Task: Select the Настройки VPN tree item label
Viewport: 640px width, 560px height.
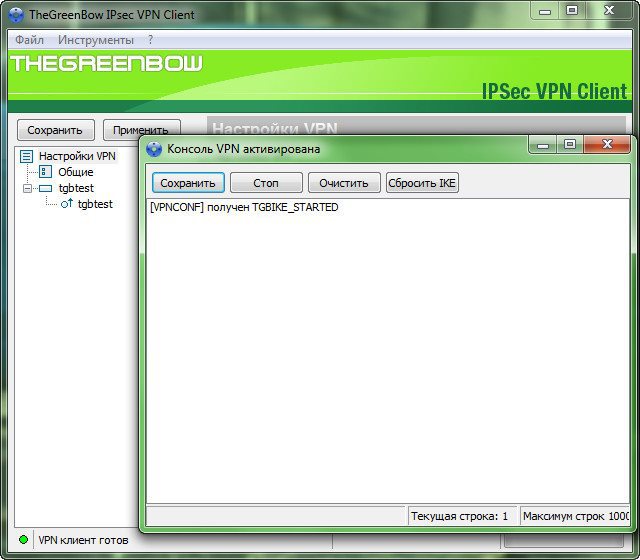Action: click(77, 156)
